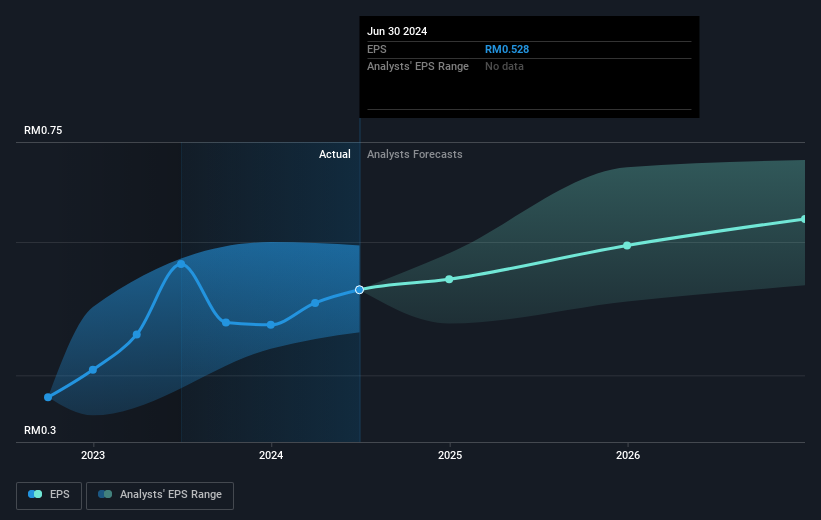
Task: Click the EPS legend color icon
Action: pyautogui.click(x=35, y=494)
